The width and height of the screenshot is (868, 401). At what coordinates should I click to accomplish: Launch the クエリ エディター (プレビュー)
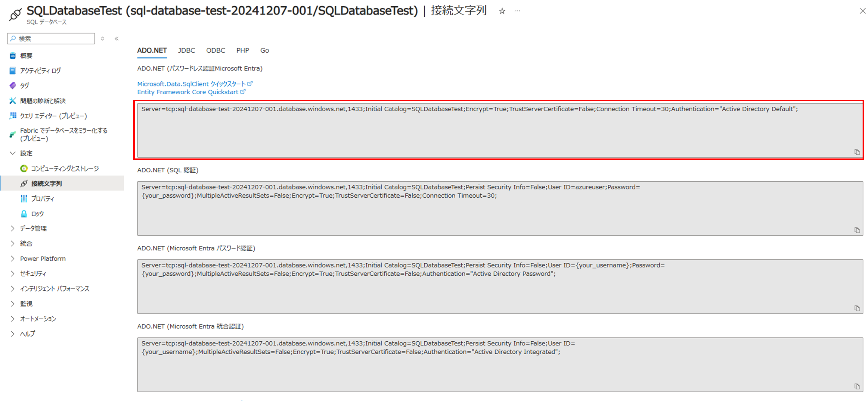point(53,116)
